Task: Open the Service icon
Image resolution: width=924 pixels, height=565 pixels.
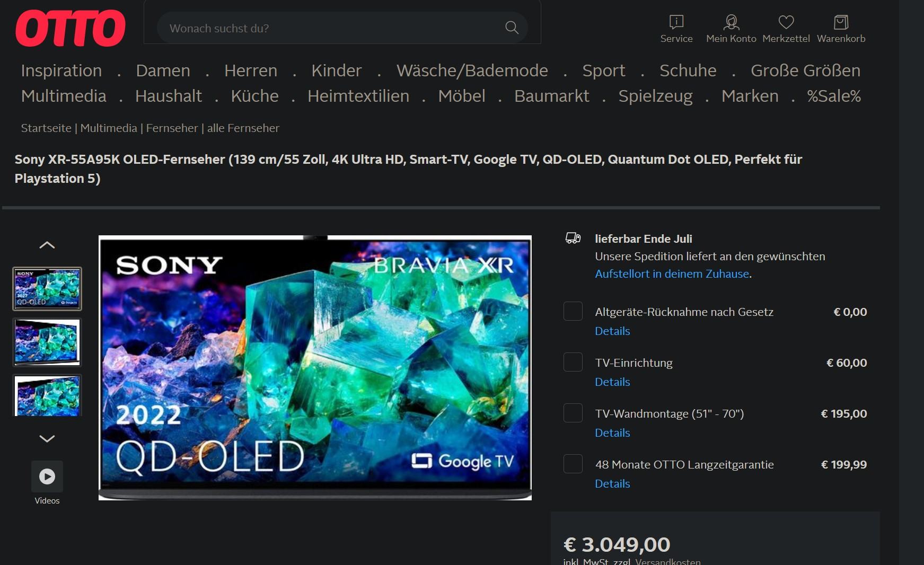Action: [676, 22]
